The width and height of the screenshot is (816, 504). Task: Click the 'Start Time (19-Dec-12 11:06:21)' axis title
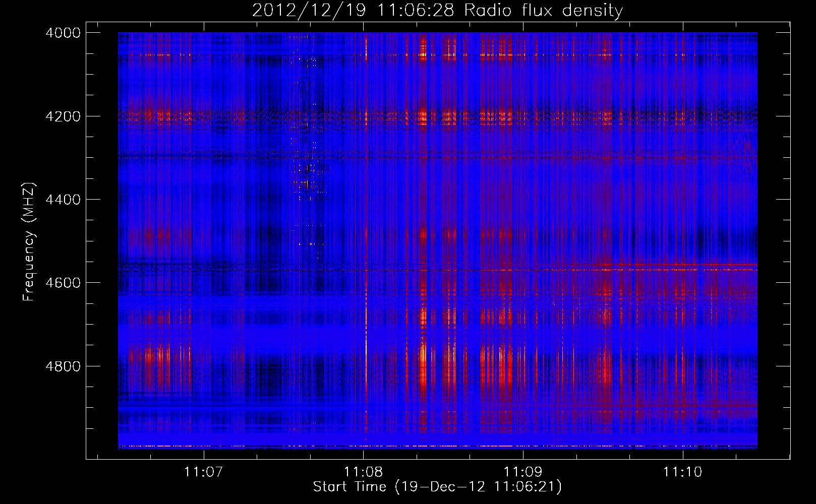[437, 487]
